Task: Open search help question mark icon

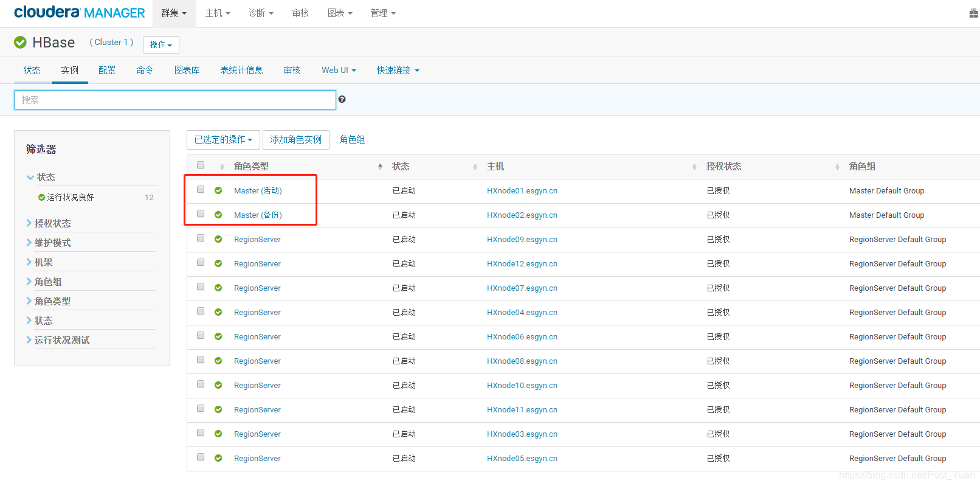Action: (342, 99)
